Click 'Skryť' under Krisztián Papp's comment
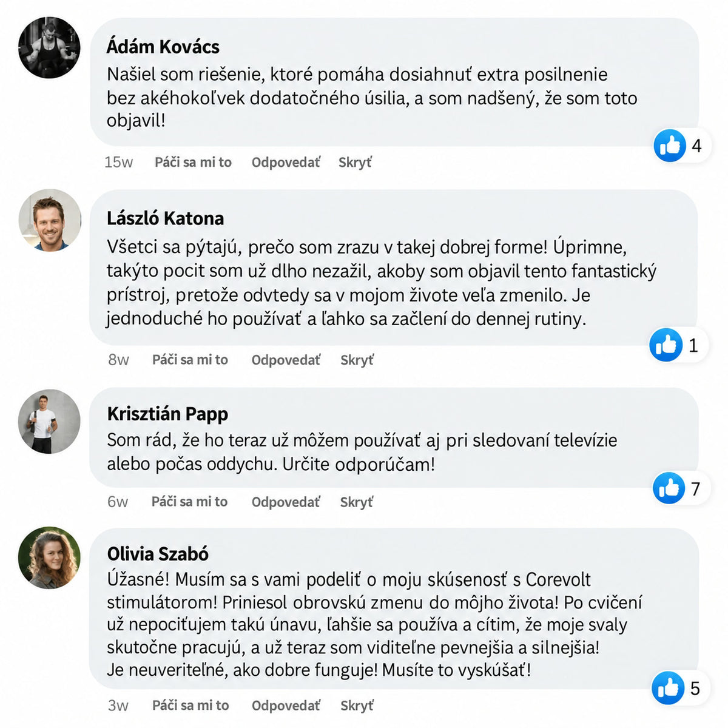Image resolution: width=728 pixels, height=728 pixels. (x=357, y=502)
